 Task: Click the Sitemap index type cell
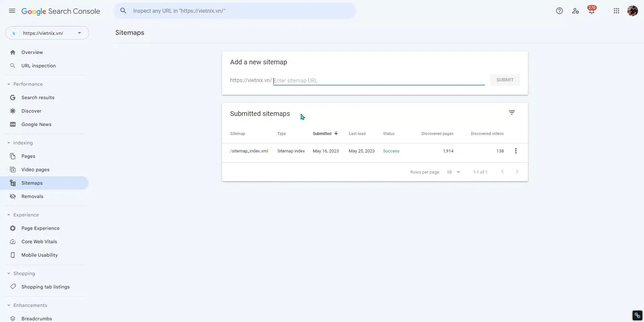(x=291, y=151)
